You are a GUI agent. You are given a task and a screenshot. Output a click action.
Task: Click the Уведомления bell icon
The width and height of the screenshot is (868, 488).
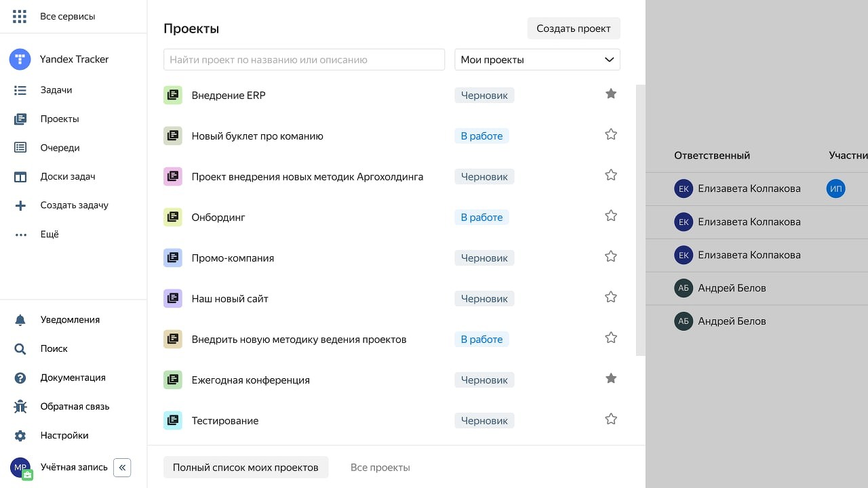20,320
